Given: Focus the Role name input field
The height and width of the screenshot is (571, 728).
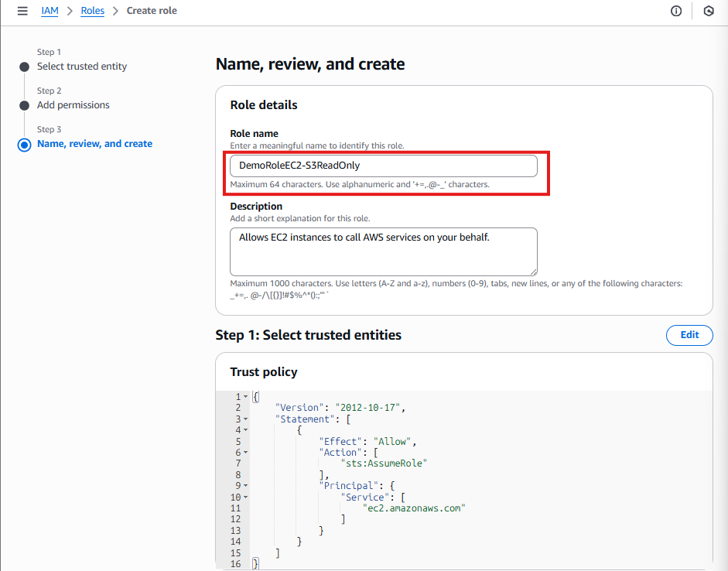Looking at the screenshot, I should (383, 166).
